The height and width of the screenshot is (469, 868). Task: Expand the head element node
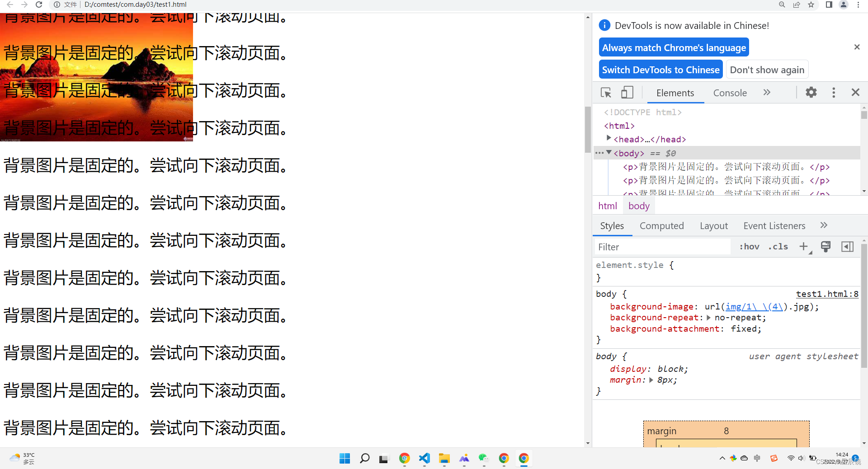click(609, 138)
